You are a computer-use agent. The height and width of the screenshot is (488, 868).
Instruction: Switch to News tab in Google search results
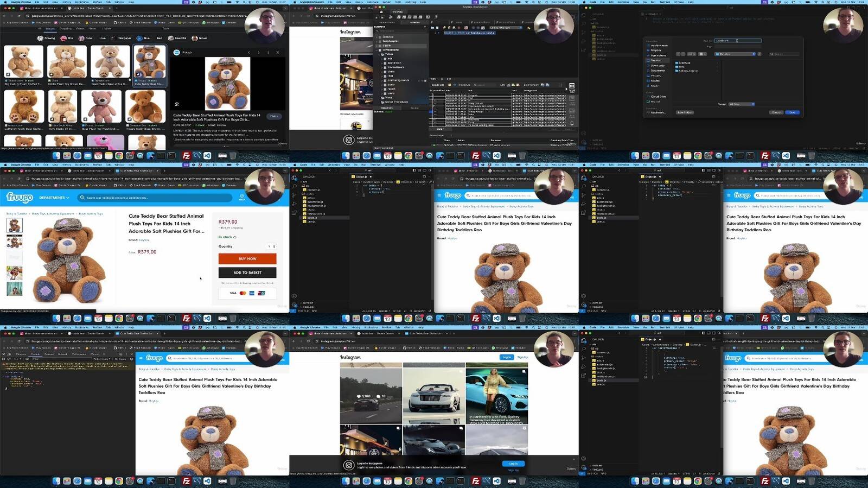point(92,29)
